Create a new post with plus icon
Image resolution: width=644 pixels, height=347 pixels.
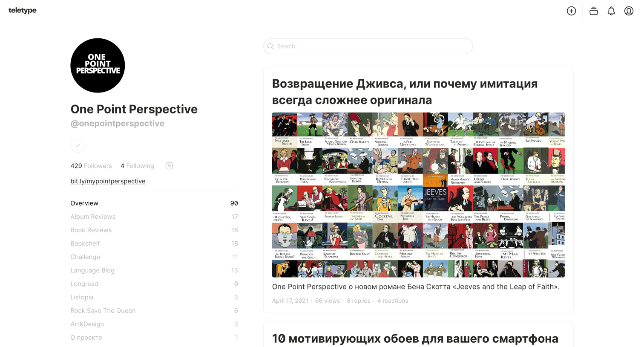point(571,11)
